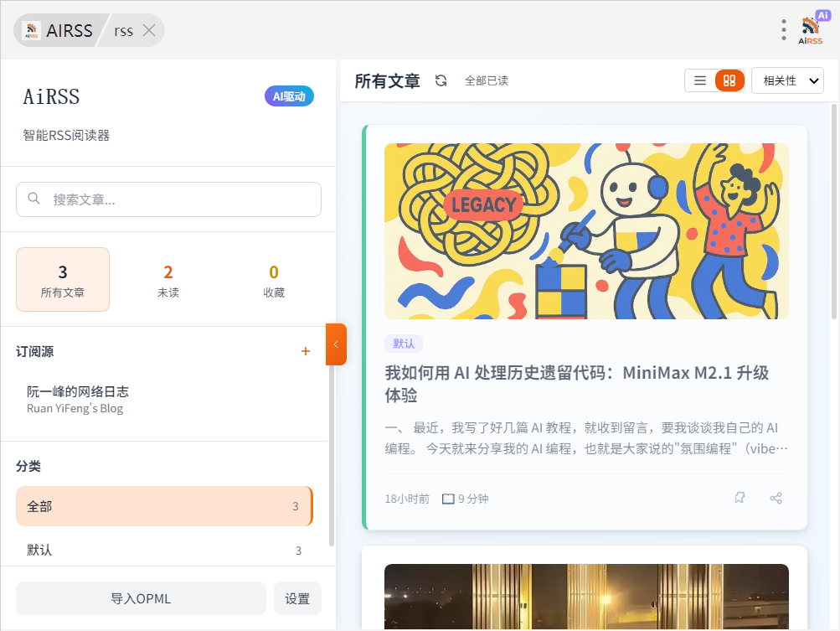Open the three-dot browser menu
Image resolution: width=840 pixels, height=631 pixels.
tap(784, 30)
